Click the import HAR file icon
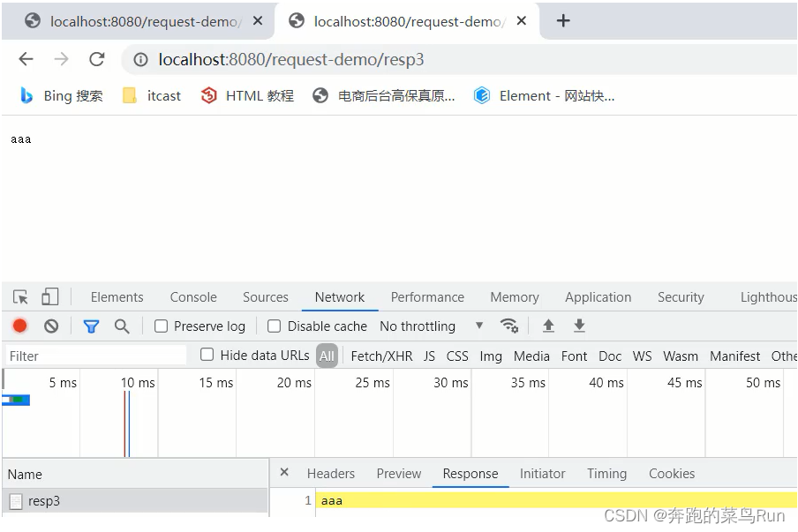 point(548,326)
